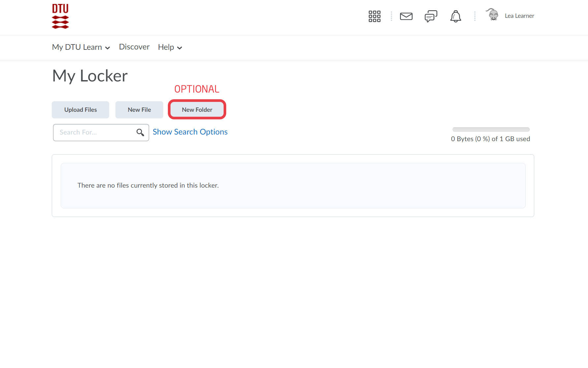
Task: Show notifications via the bell icon
Action: point(455,16)
